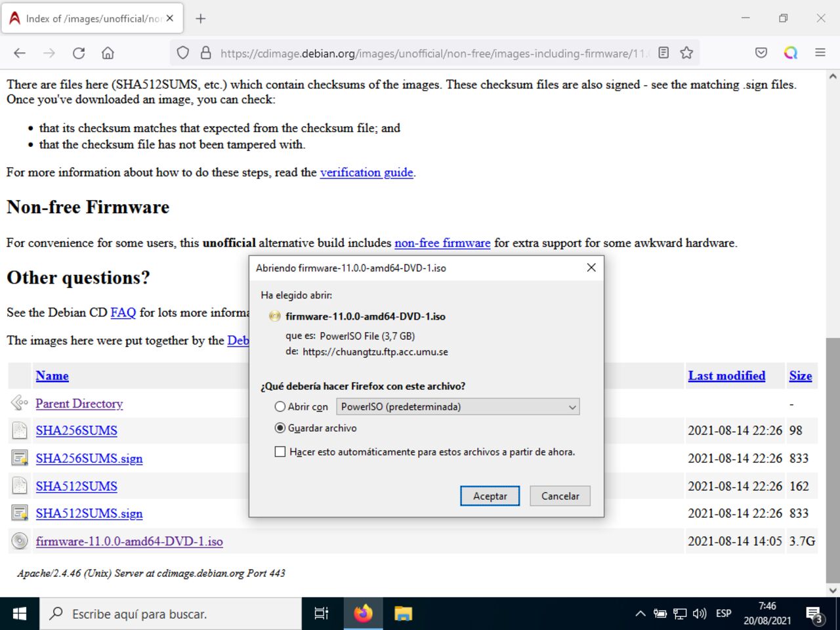The height and width of the screenshot is (630, 840).
Task: Download firmware-11.0.0-amd64-DVD-1.iso link
Action: [129, 541]
